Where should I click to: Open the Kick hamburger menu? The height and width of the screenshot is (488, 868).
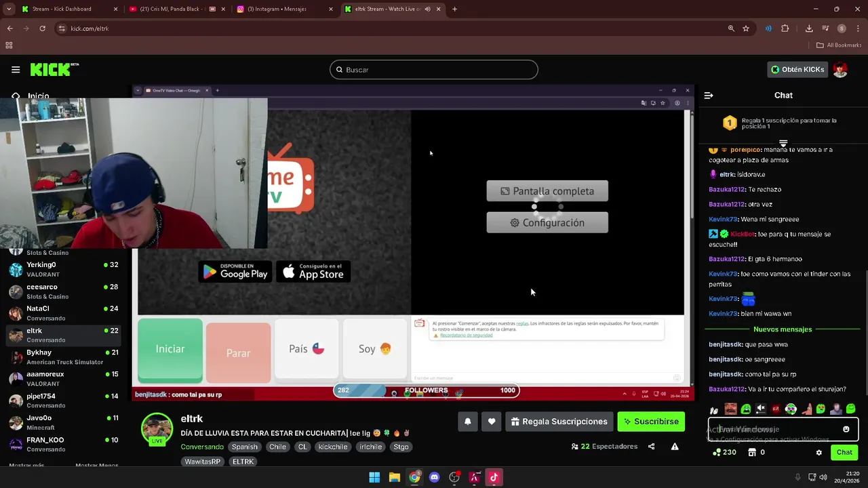[16, 70]
